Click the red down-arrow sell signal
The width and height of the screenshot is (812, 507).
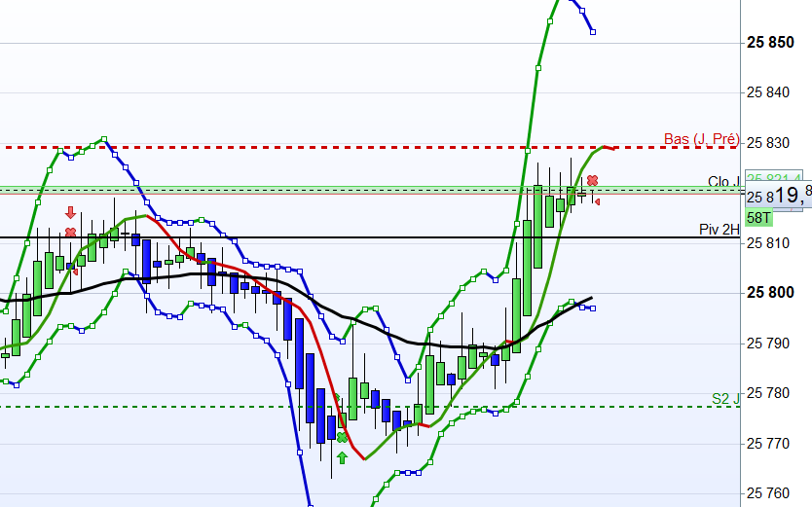pos(70,213)
